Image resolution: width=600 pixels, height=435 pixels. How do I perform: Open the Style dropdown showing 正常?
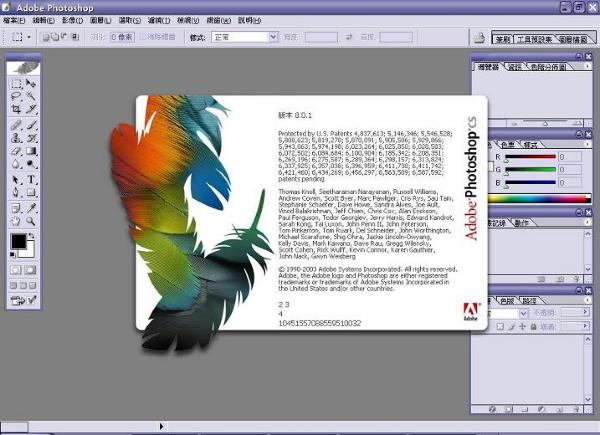tap(245, 37)
